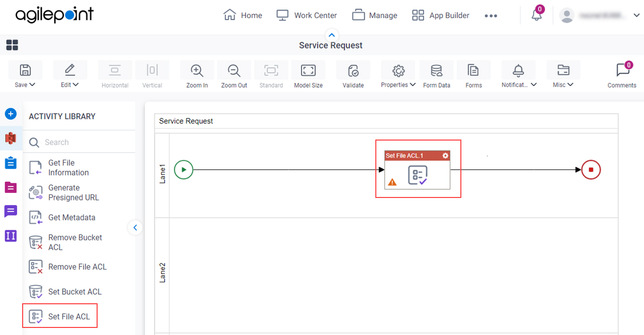Image resolution: width=644 pixels, height=335 pixels.
Task: Select Set File ACL activity in library
Action: [60, 316]
